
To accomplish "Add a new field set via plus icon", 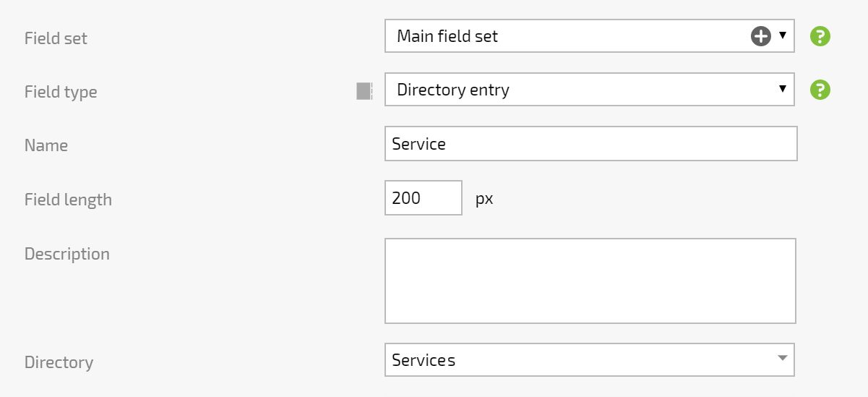I will pyautogui.click(x=761, y=36).
